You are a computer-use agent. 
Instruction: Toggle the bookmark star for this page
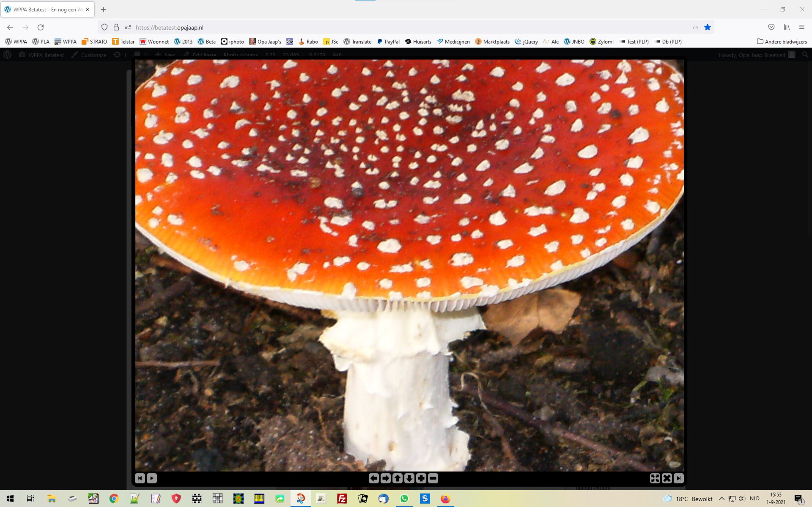point(708,27)
